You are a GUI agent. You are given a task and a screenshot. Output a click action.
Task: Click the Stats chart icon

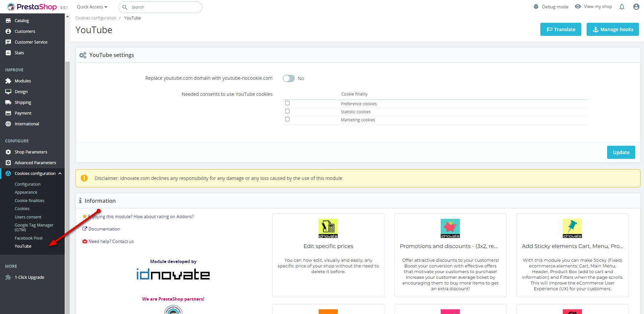pyautogui.click(x=8, y=53)
